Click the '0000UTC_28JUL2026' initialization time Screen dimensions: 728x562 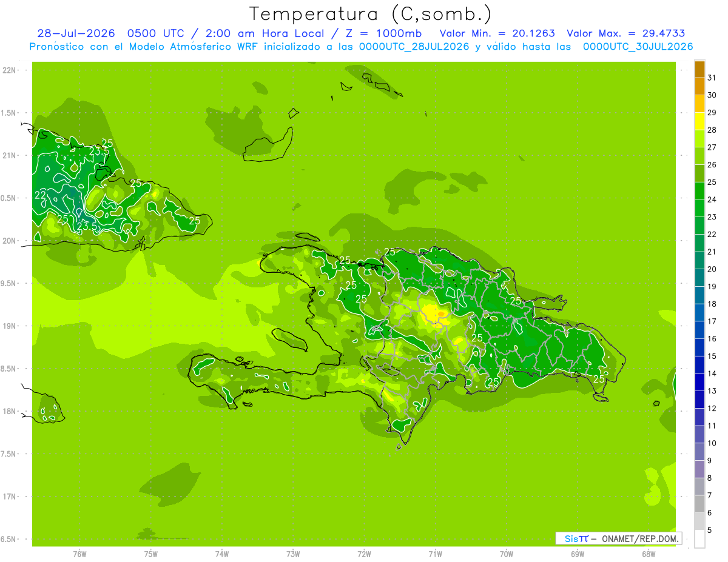pos(416,47)
